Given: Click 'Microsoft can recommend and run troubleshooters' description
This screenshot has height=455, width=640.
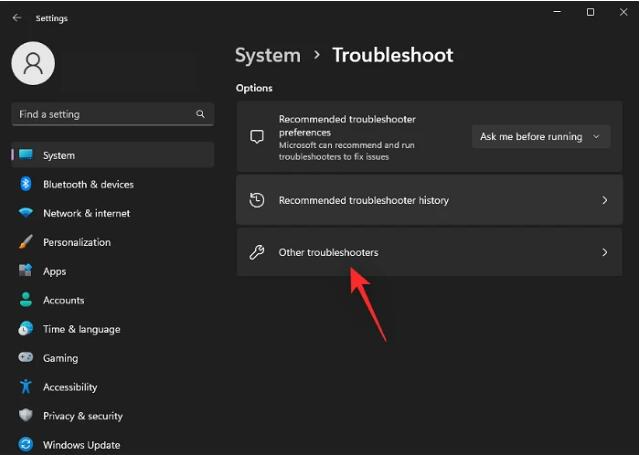Looking at the screenshot, I should tap(347, 151).
